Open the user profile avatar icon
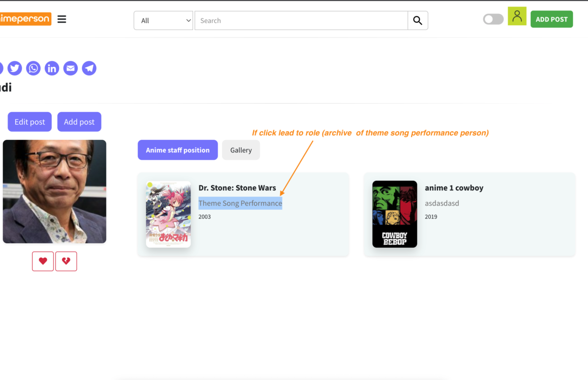 pos(517,17)
